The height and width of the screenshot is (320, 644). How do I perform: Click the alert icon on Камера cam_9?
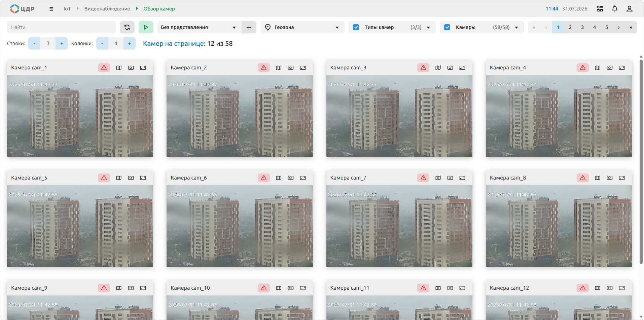point(104,288)
